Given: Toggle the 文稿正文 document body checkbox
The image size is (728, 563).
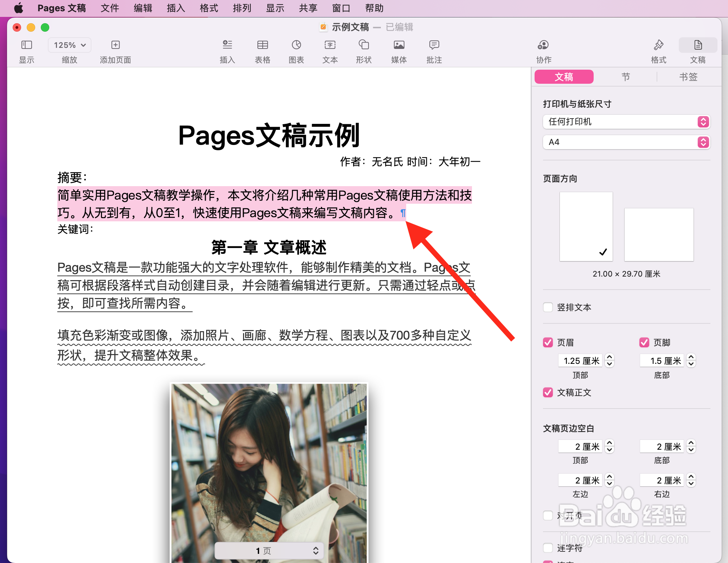Looking at the screenshot, I should [548, 392].
